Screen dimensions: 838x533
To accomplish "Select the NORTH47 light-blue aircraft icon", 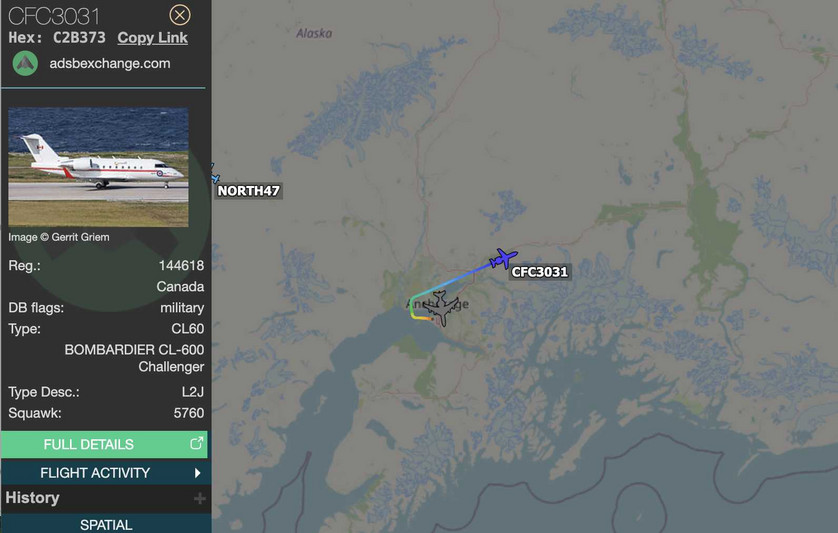I will (215, 174).
